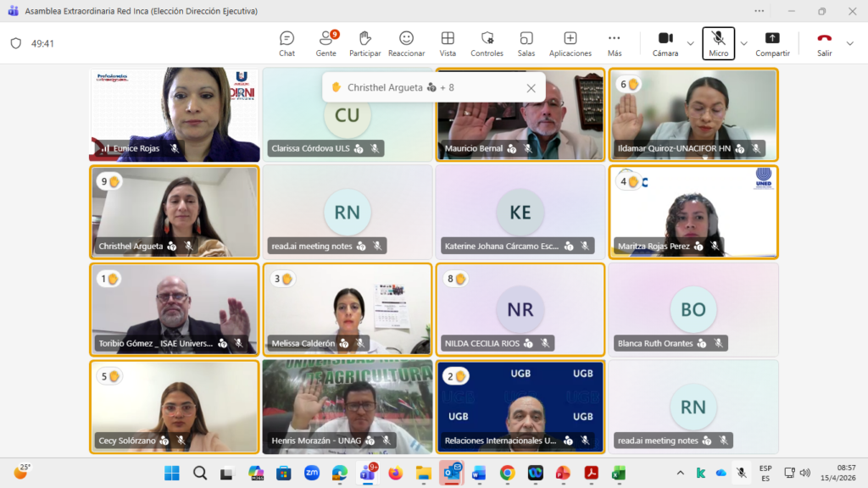The width and height of the screenshot is (868, 488).
Task: Open the Más more options menu
Action: 615,43
